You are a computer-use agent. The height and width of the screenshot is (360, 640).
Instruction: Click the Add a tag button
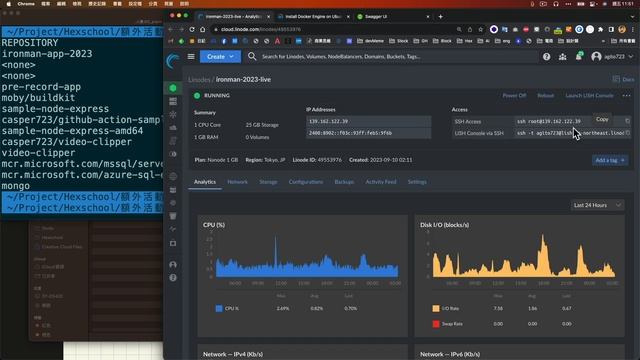[610, 160]
